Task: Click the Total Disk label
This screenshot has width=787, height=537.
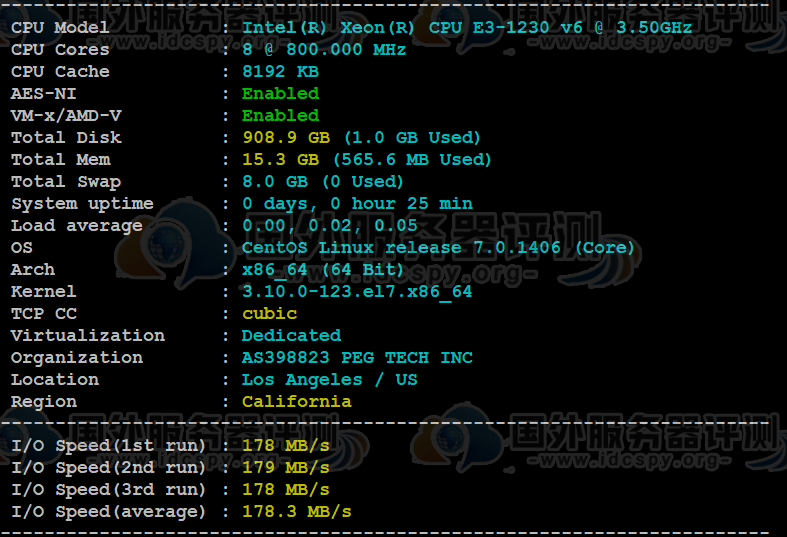Action: 66,138
